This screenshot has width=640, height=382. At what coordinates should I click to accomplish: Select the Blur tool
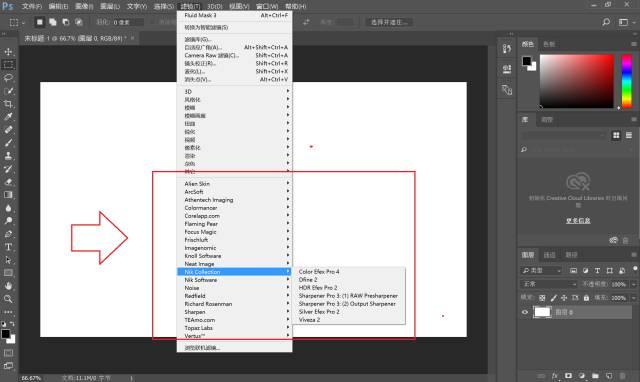(8, 208)
